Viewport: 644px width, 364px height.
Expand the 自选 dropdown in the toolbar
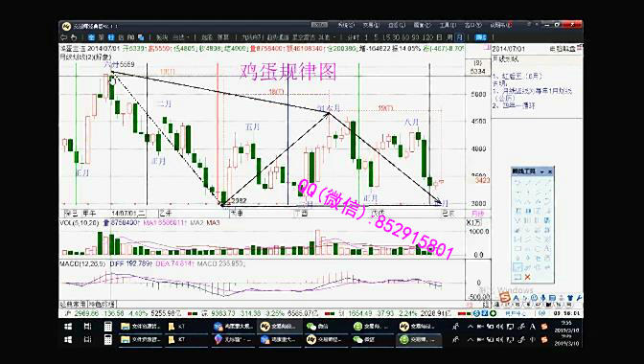[x=184, y=37]
